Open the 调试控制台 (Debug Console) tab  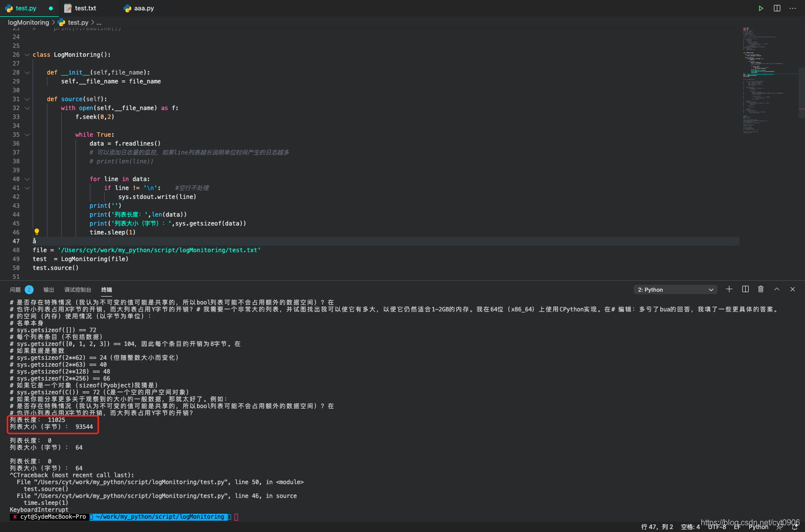pos(78,290)
